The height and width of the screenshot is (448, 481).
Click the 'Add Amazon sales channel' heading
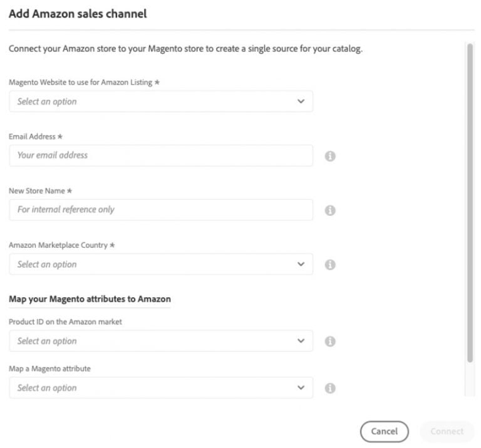coord(78,14)
